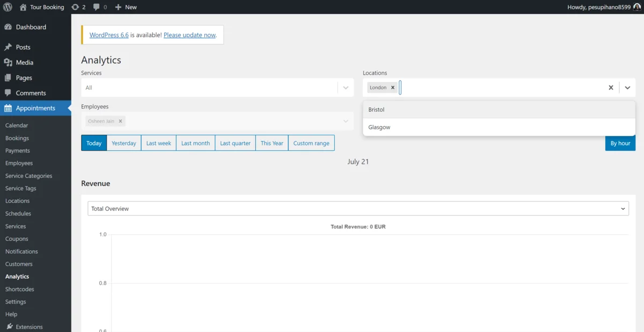Screen dimensions: 644x332
Task: Open the Customers submenu item
Action: click(19, 264)
